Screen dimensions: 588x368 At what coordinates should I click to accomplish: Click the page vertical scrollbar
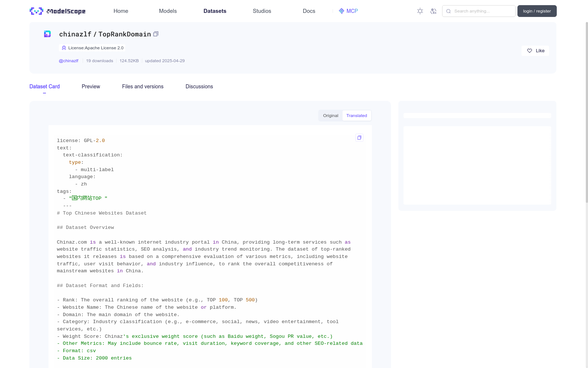tap(587, 110)
